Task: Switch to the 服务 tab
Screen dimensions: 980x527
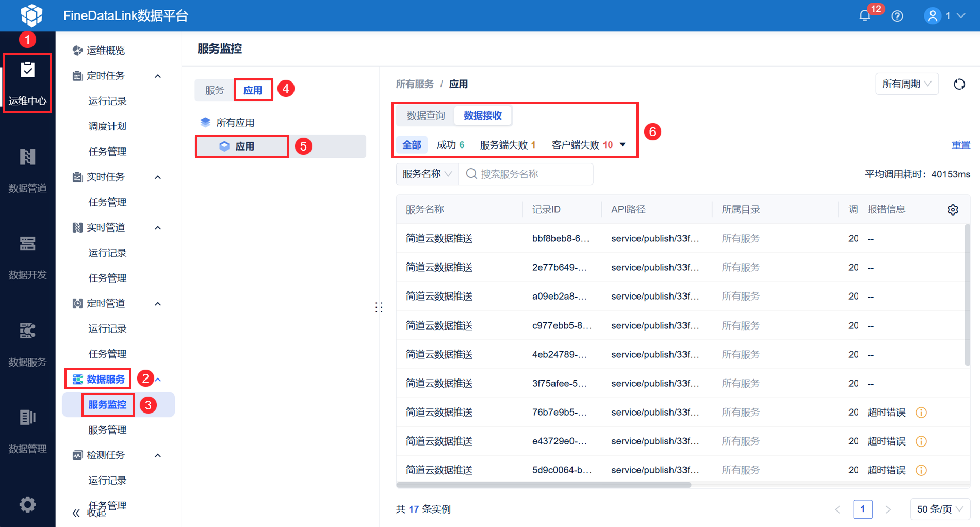Action: pos(215,90)
